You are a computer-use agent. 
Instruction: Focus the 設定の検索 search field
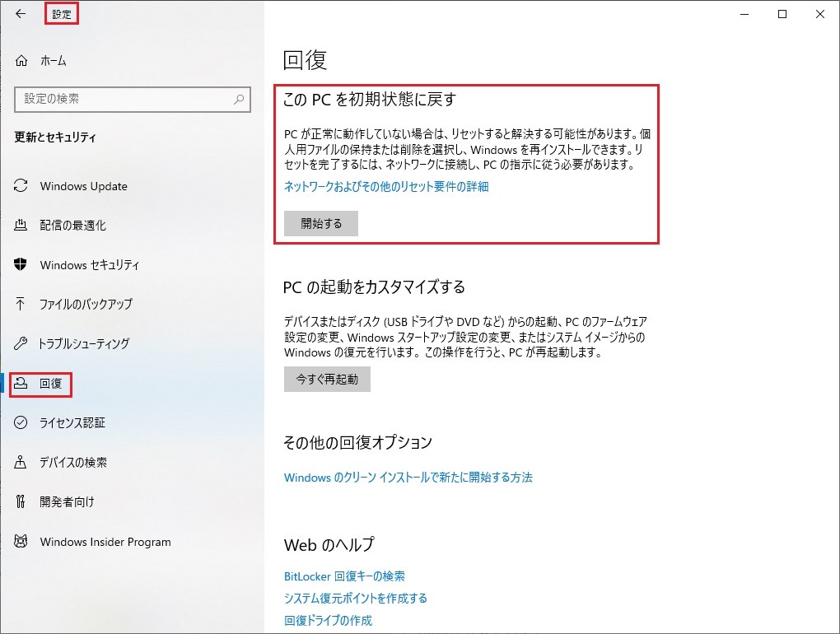click(133, 99)
